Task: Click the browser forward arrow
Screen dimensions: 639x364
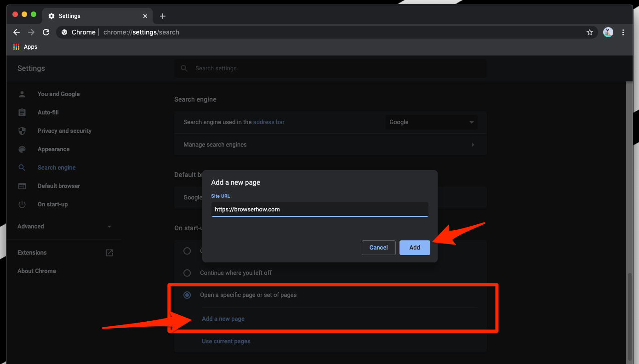Action: click(x=31, y=32)
